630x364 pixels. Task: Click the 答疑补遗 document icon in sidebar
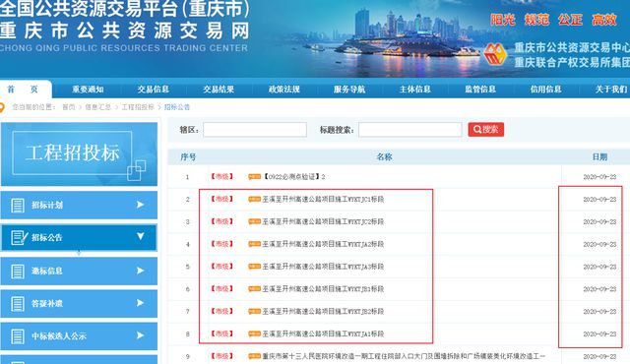point(18,304)
